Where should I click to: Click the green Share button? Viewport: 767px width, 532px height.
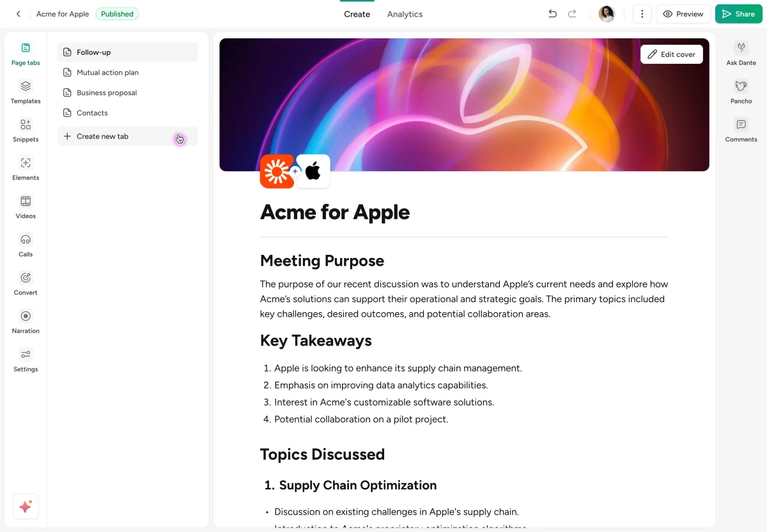point(738,14)
